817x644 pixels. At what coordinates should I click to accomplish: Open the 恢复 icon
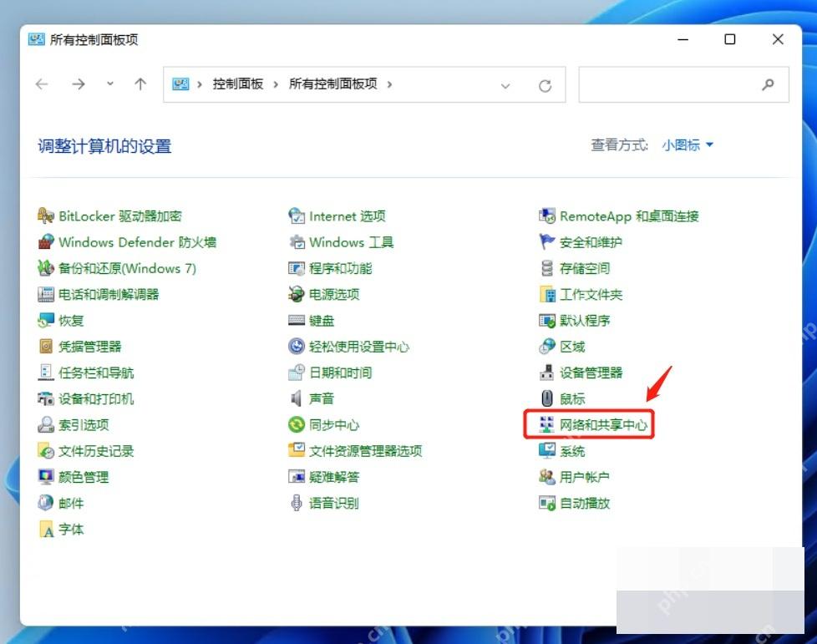point(46,320)
